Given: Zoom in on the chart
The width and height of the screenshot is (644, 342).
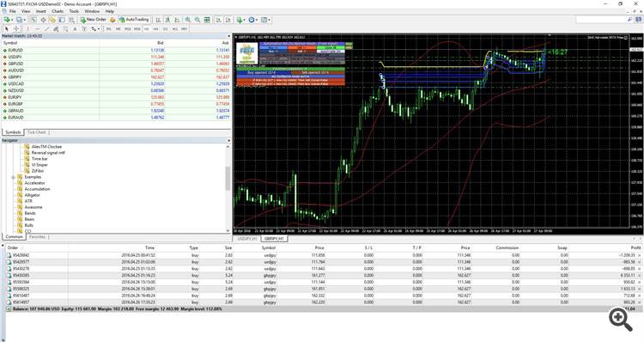Looking at the screenshot, I should point(188,20).
